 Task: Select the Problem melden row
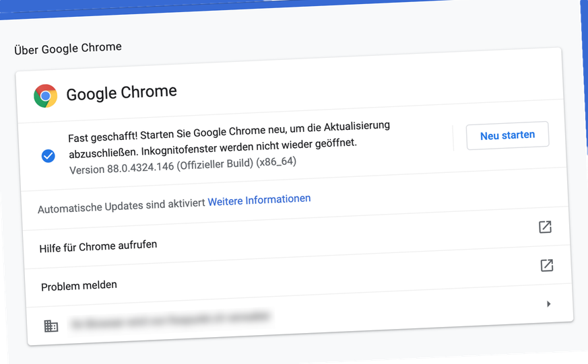click(298, 277)
